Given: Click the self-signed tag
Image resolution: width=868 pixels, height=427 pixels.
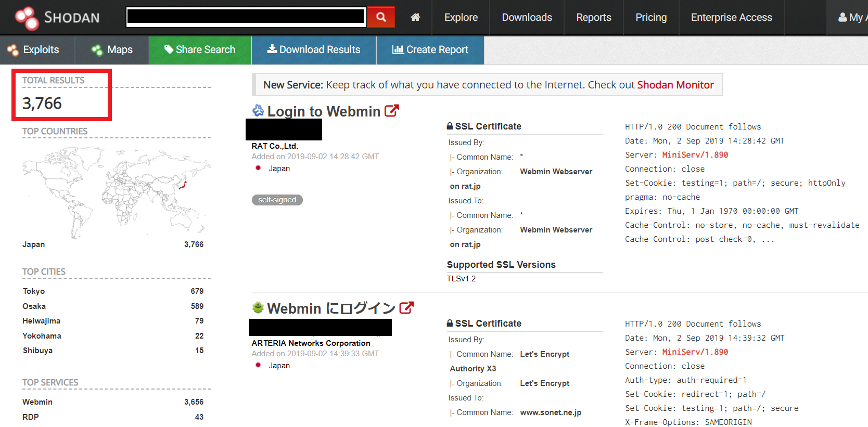Looking at the screenshot, I should 277,200.
